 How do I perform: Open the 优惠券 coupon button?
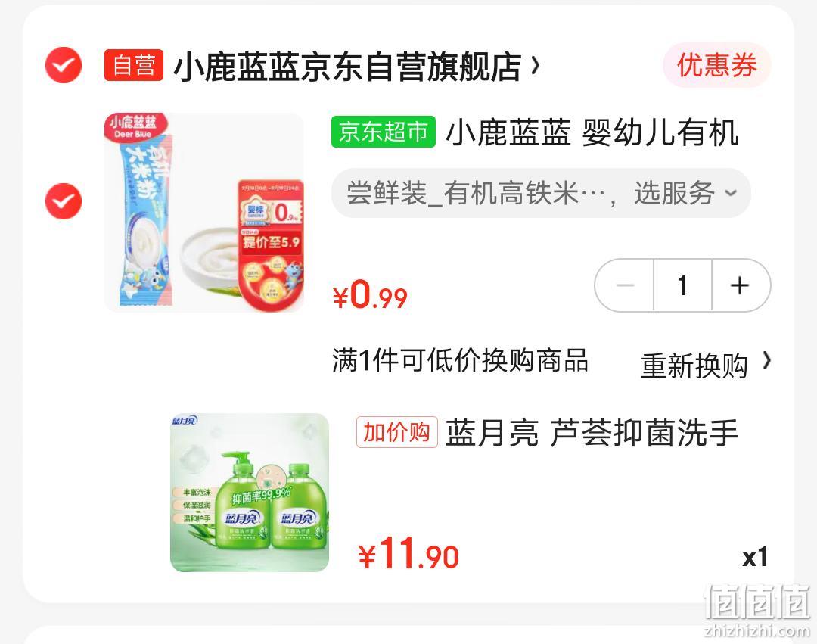click(x=717, y=65)
